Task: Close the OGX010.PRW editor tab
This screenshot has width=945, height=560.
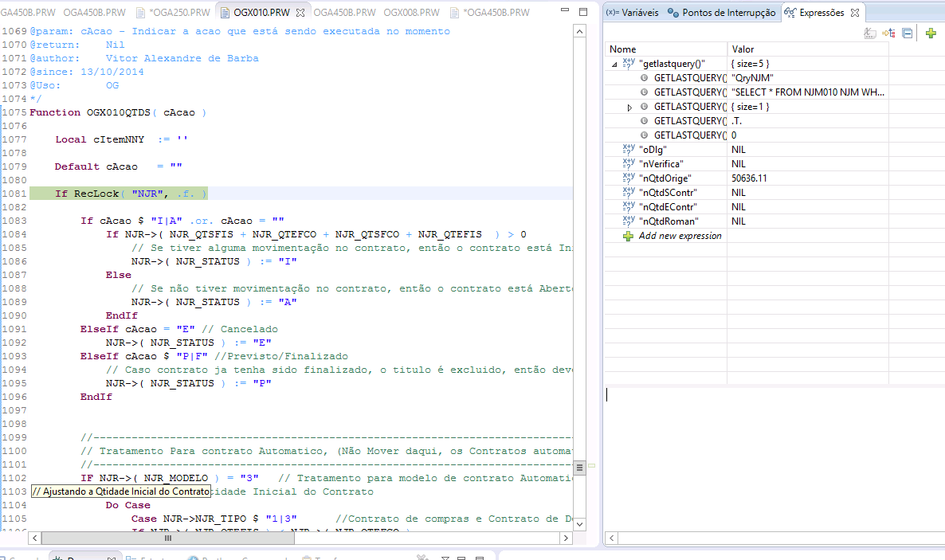Action: 300,14
